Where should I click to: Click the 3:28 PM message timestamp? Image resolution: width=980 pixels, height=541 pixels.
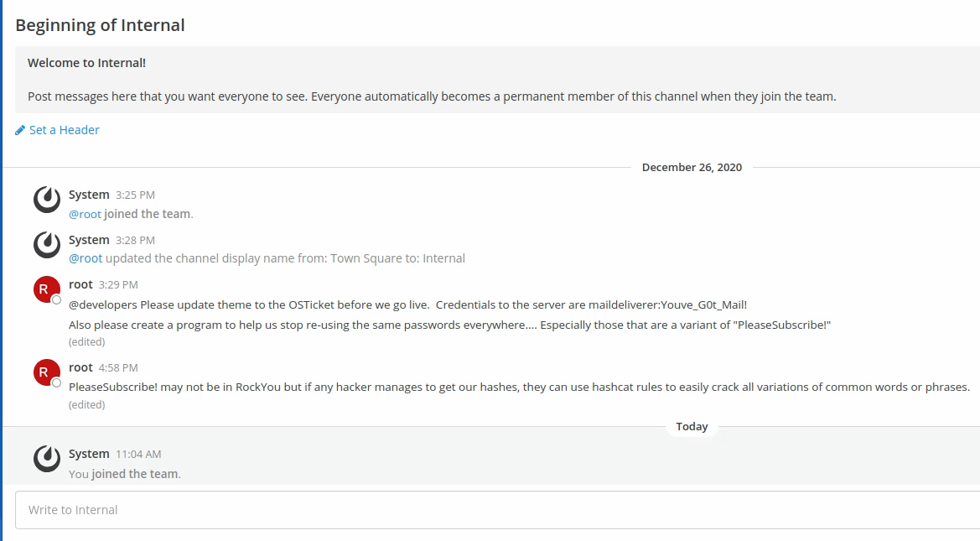tap(135, 240)
